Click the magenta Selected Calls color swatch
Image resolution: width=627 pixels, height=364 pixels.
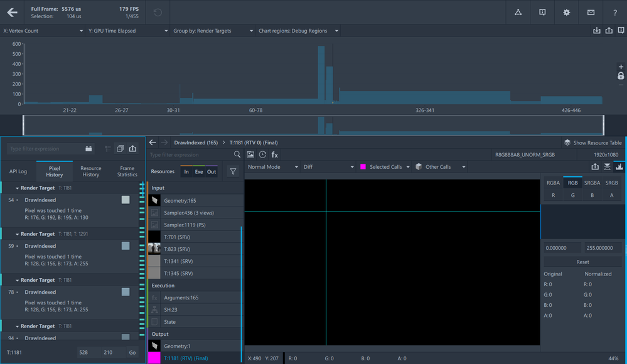coord(363,167)
